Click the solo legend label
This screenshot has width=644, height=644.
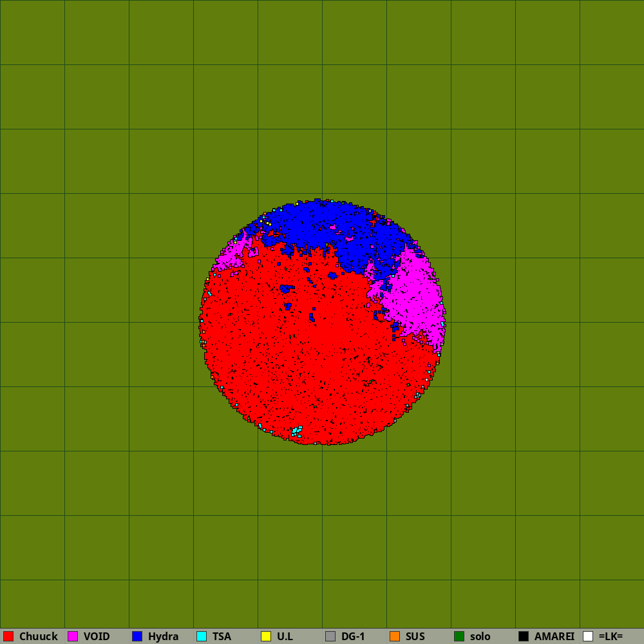pos(480,636)
